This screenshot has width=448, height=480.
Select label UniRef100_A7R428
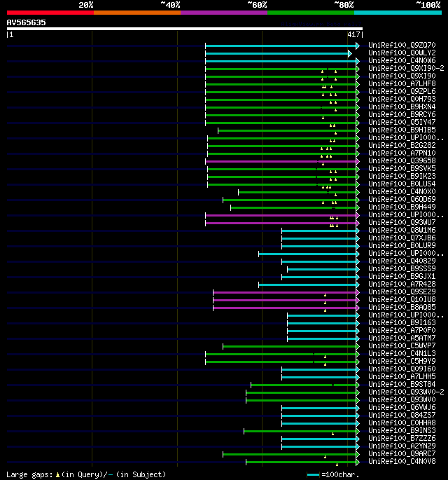pos(402,284)
